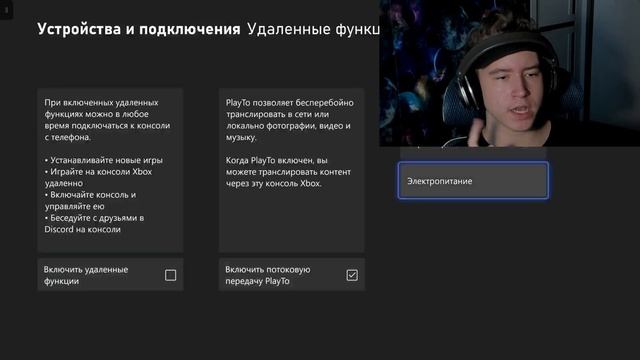
Task: Click the 'Включить удаленные функции' label
Action: tap(86, 275)
